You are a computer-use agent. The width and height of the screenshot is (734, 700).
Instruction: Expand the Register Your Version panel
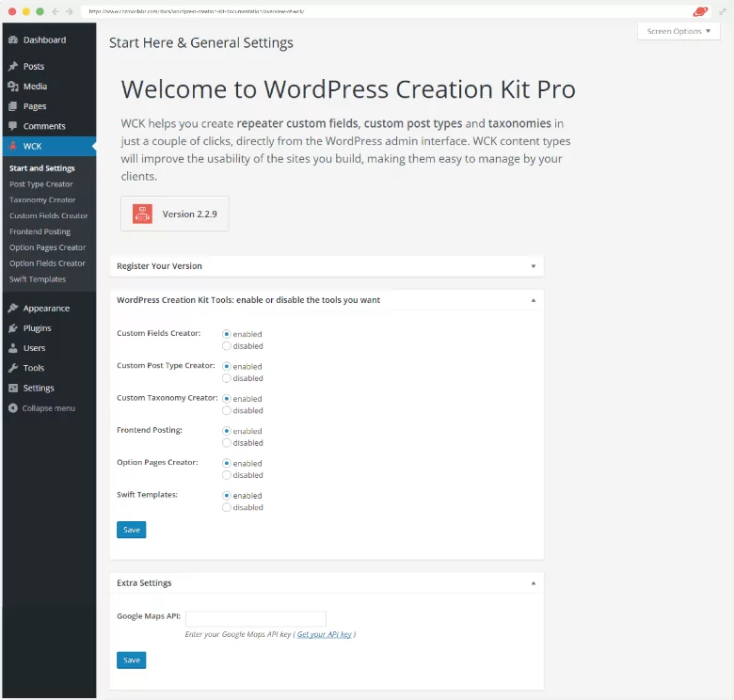534,266
